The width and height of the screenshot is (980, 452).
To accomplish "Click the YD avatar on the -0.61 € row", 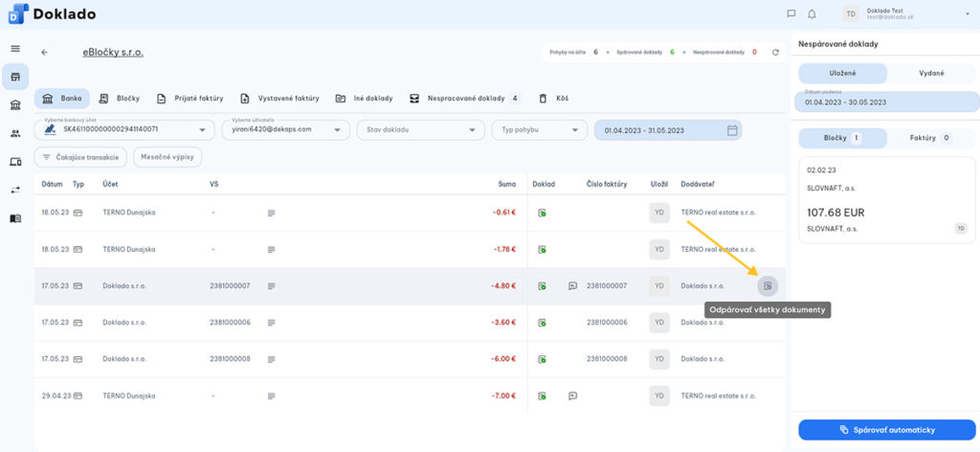I will tap(659, 213).
